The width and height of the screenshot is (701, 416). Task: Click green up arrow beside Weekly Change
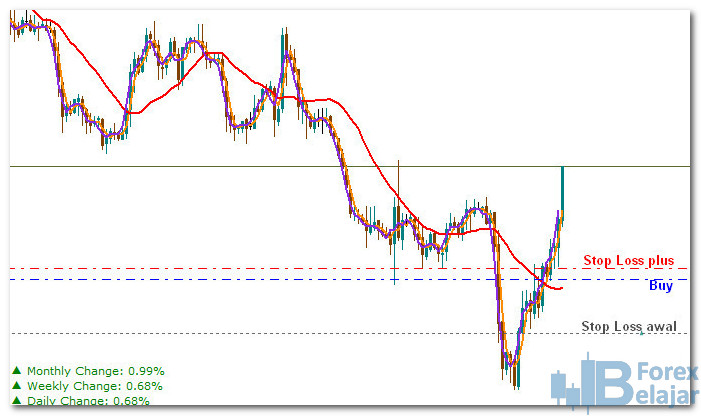click(17, 385)
